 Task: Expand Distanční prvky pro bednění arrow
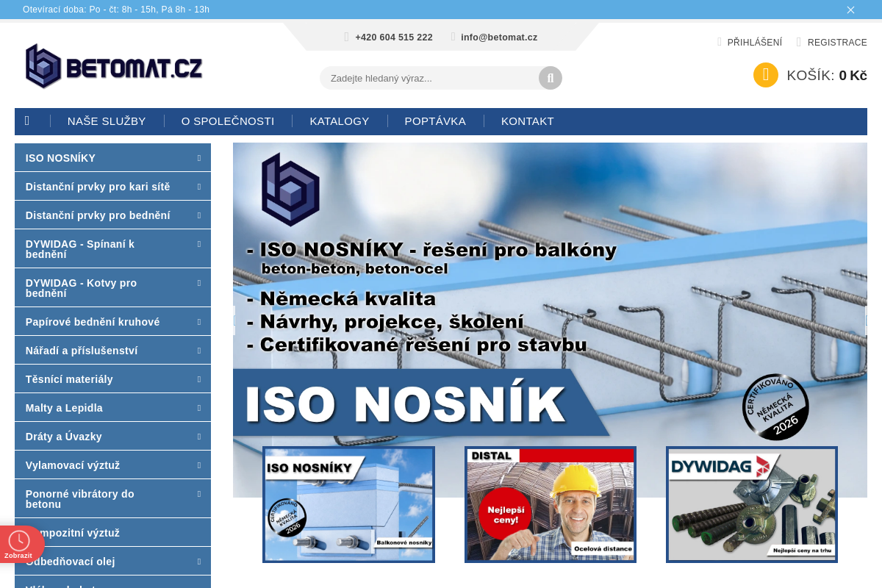[x=199, y=215]
